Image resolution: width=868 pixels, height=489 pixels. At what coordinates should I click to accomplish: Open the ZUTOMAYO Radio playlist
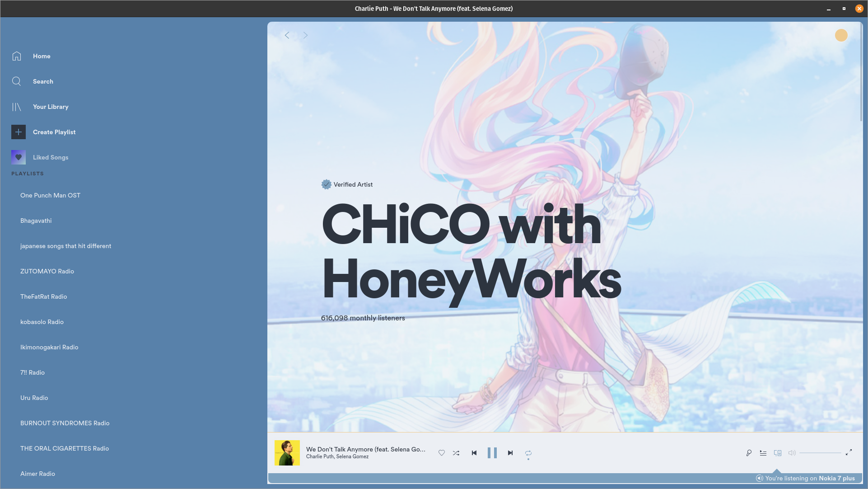pyautogui.click(x=47, y=271)
